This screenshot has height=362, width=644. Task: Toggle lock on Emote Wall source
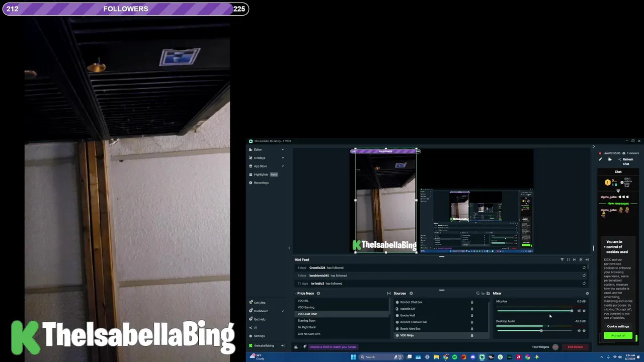pyautogui.click(x=472, y=315)
